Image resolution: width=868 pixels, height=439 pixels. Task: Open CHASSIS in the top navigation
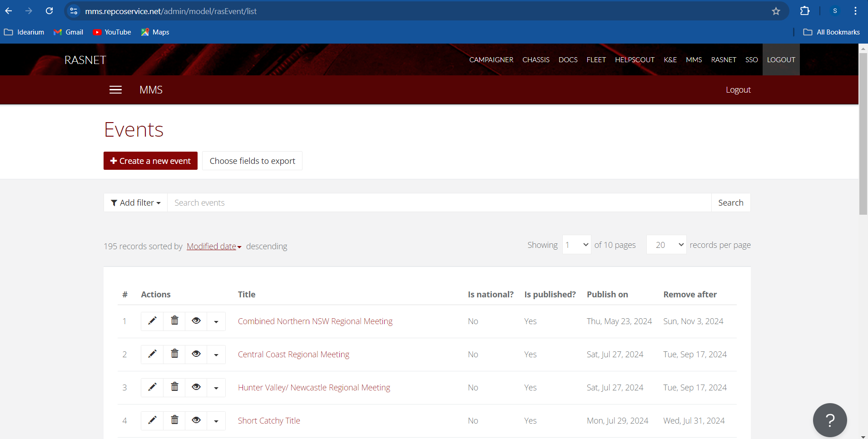click(x=536, y=60)
